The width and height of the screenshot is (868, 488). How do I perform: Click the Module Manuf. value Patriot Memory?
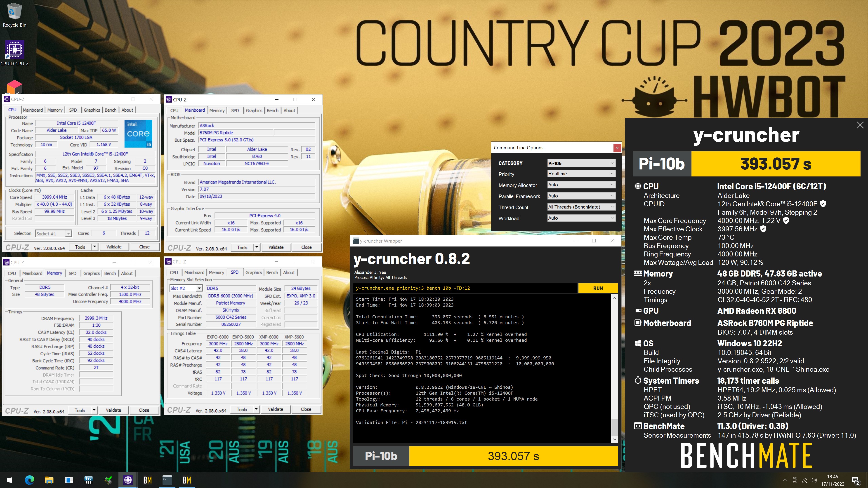pos(231,303)
